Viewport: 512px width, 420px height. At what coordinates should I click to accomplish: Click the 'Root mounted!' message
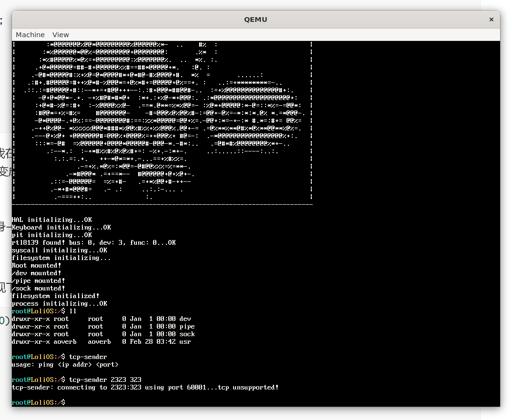(36, 265)
